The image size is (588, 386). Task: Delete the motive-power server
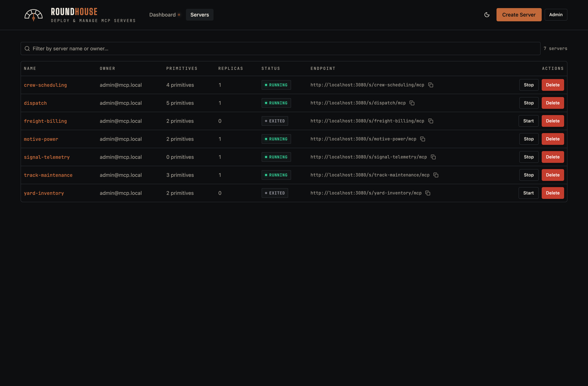tap(553, 139)
